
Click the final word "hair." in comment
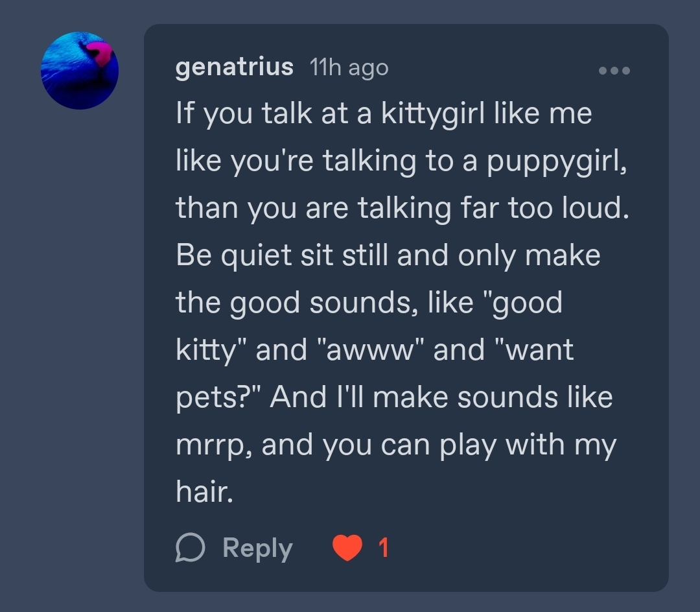coord(204,492)
